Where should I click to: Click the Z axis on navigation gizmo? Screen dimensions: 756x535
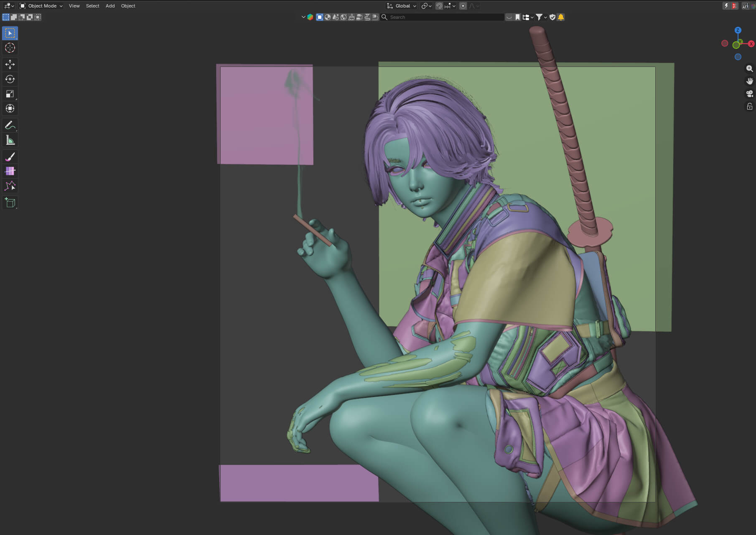click(738, 30)
